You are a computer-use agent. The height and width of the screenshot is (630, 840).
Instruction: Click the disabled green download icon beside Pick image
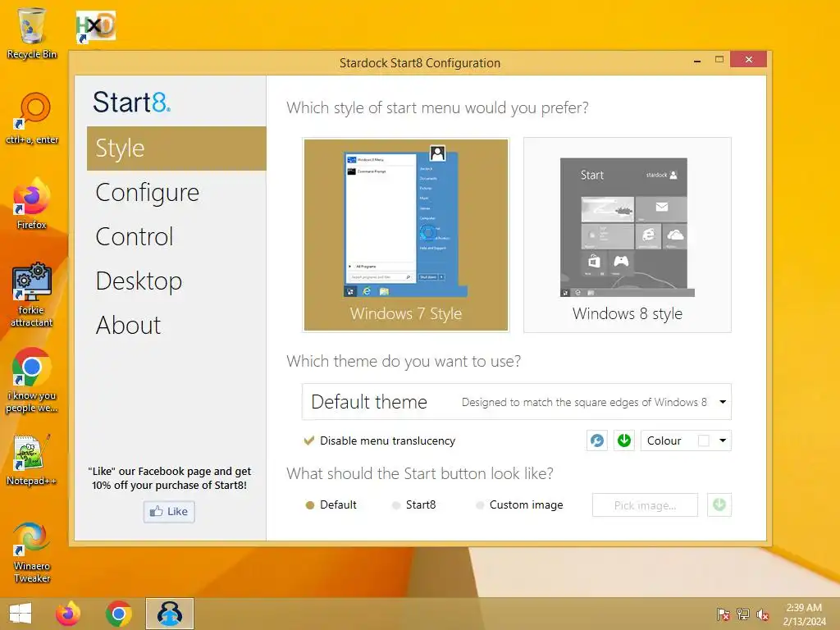pos(719,504)
